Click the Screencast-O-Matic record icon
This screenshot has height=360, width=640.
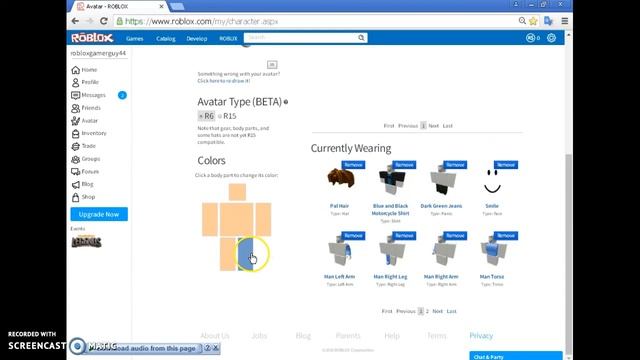pos(77,347)
